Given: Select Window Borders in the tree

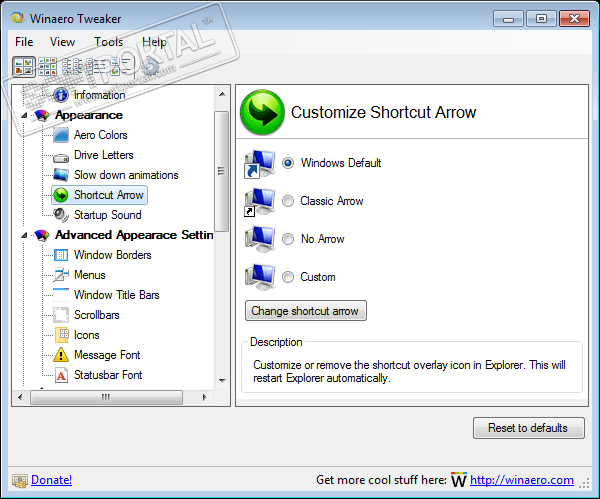Looking at the screenshot, I should tap(112, 255).
